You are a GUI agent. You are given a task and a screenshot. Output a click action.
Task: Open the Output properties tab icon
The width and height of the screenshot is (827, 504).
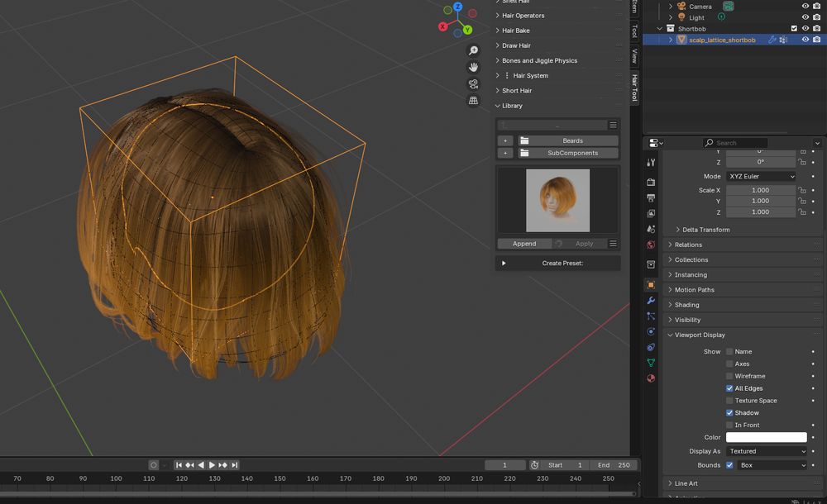click(x=651, y=197)
